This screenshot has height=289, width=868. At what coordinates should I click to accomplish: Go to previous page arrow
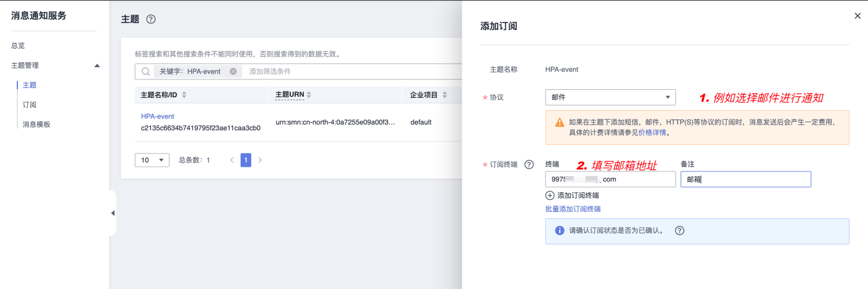232,160
